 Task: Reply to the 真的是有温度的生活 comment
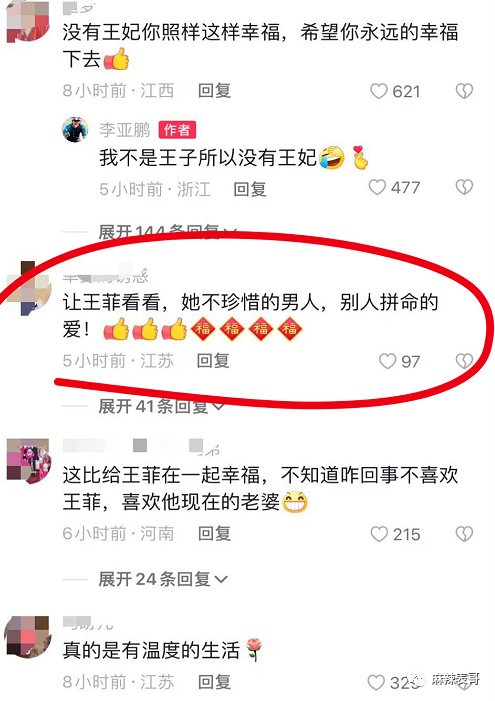[x=214, y=682]
